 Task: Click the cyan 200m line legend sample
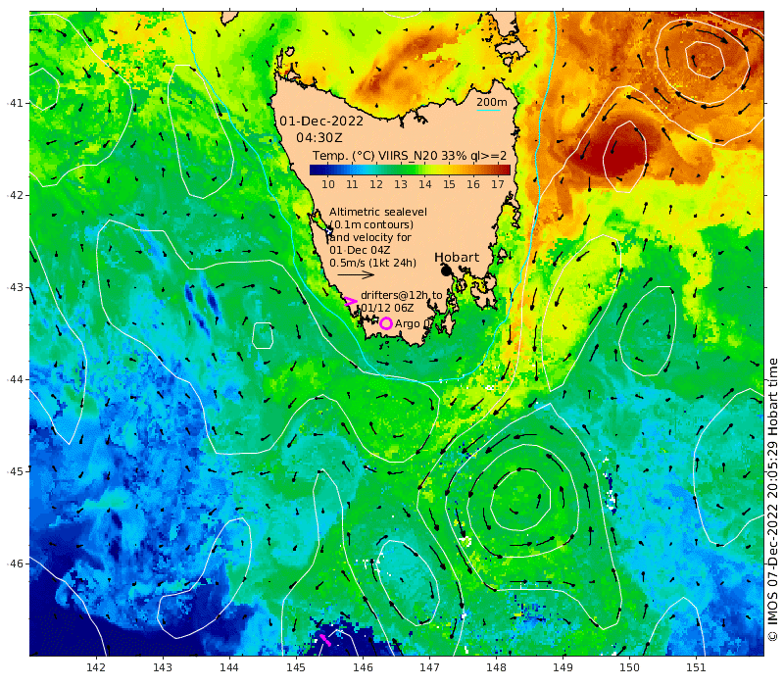[x=488, y=110]
